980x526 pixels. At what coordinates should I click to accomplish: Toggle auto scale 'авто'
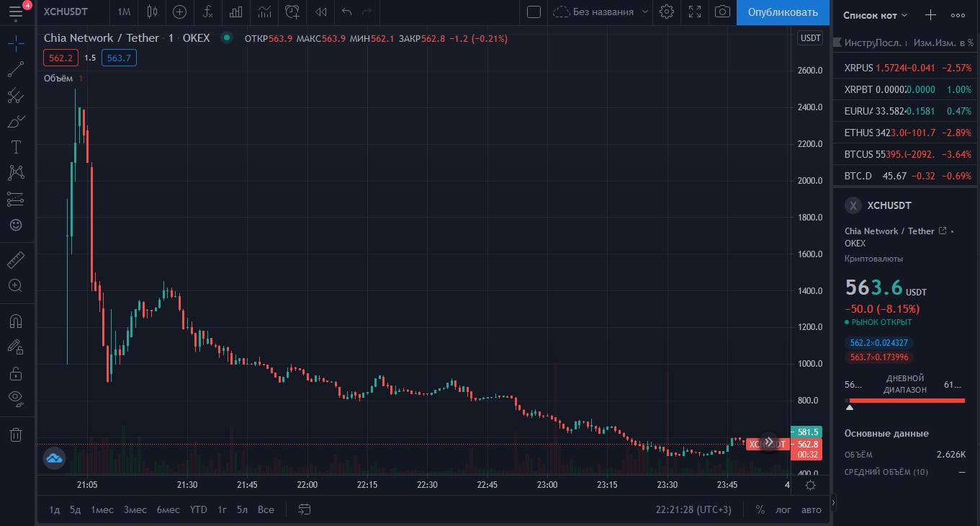click(812, 509)
